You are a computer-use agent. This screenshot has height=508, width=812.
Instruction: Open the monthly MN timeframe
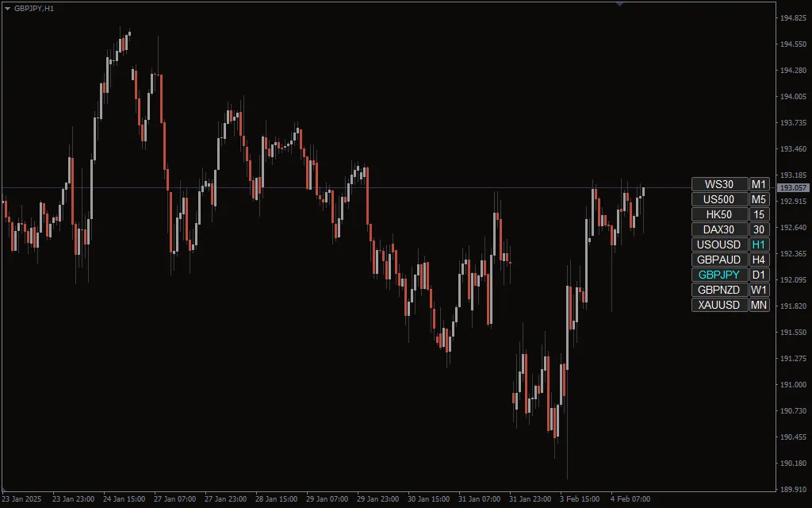(759, 305)
